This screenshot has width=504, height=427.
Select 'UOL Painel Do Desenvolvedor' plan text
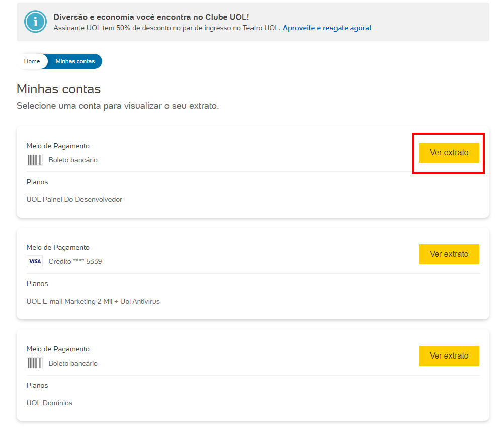tap(74, 199)
